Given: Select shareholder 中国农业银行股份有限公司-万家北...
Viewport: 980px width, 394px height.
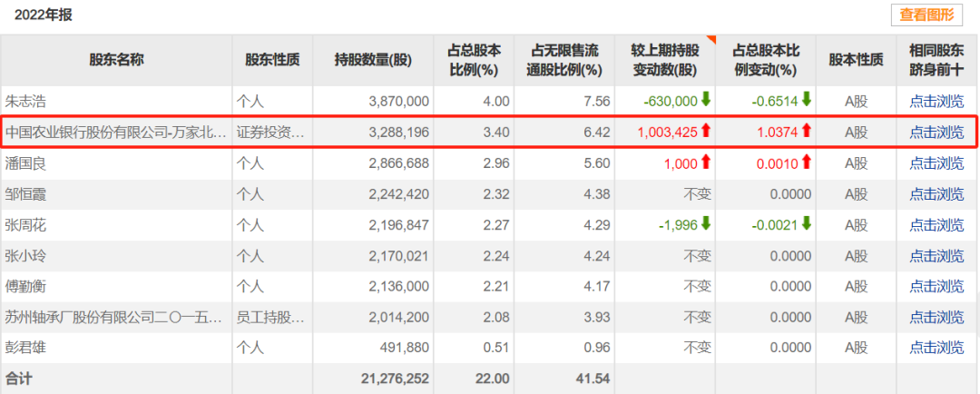Looking at the screenshot, I should tap(116, 132).
